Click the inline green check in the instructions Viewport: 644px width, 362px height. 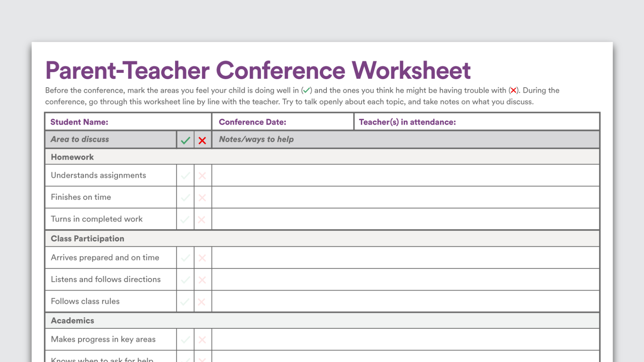306,90
